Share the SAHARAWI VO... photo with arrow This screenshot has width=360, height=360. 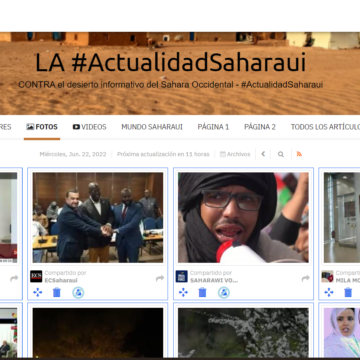coord(306,278)
